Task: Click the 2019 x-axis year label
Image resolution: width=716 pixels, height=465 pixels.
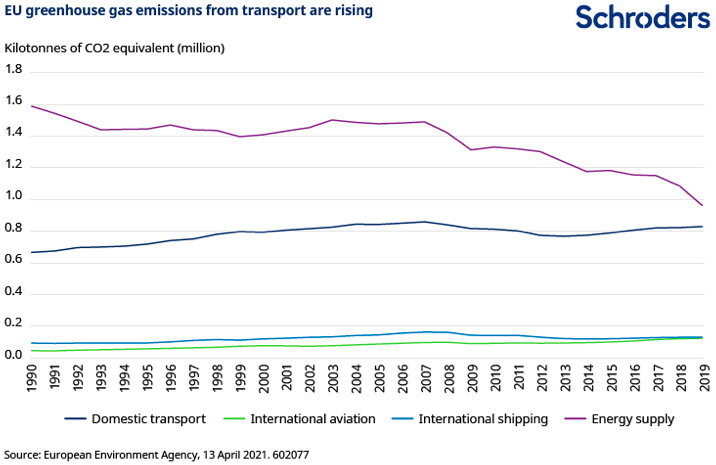Action: pyautogui.click(x=705, y=378)
